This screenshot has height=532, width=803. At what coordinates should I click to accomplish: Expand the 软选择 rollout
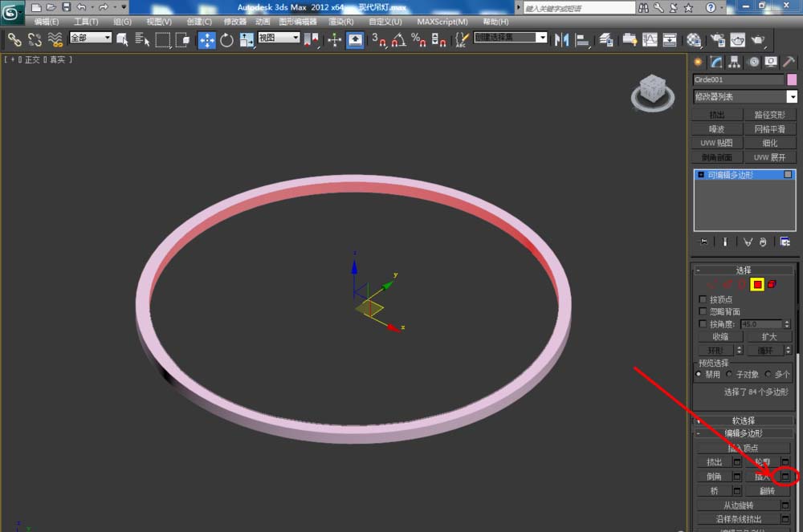coord(743,420)
